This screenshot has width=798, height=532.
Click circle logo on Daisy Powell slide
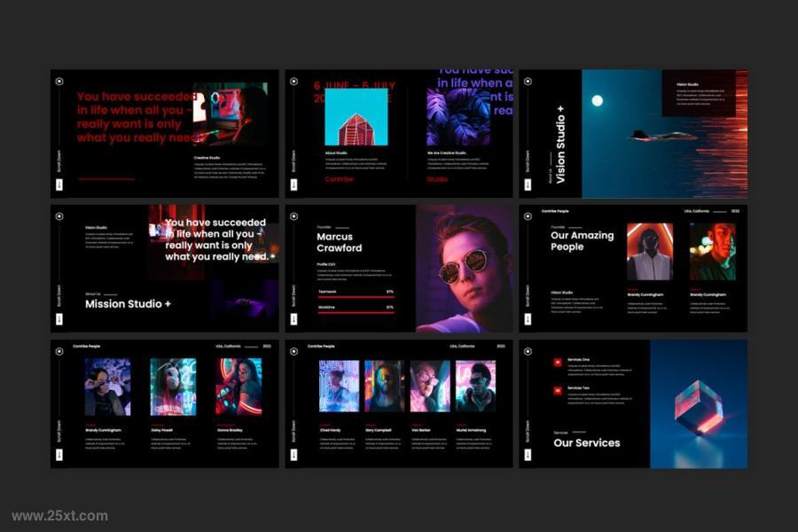(x=59, y=351)
